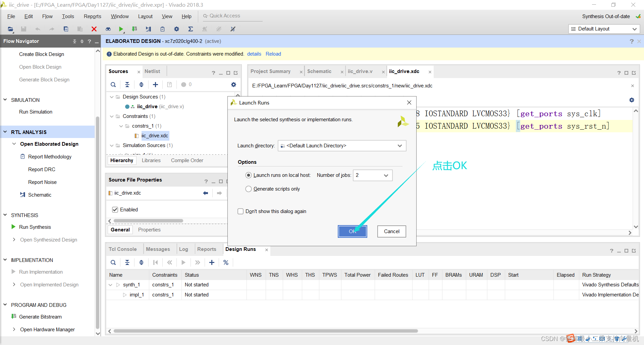Open Elaborated Design help question mark
This screenshot has width=644, height=345.
point(632,41)
